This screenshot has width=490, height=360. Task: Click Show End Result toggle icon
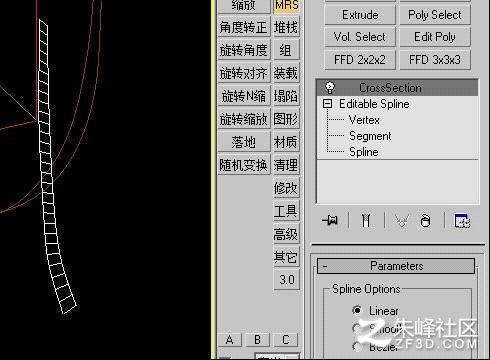366,220
